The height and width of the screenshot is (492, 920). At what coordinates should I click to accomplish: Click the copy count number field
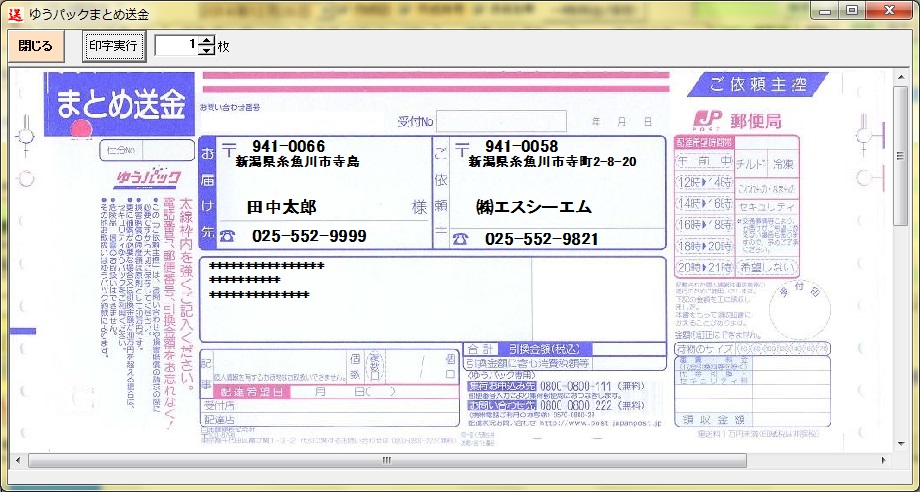coord(177,46)
